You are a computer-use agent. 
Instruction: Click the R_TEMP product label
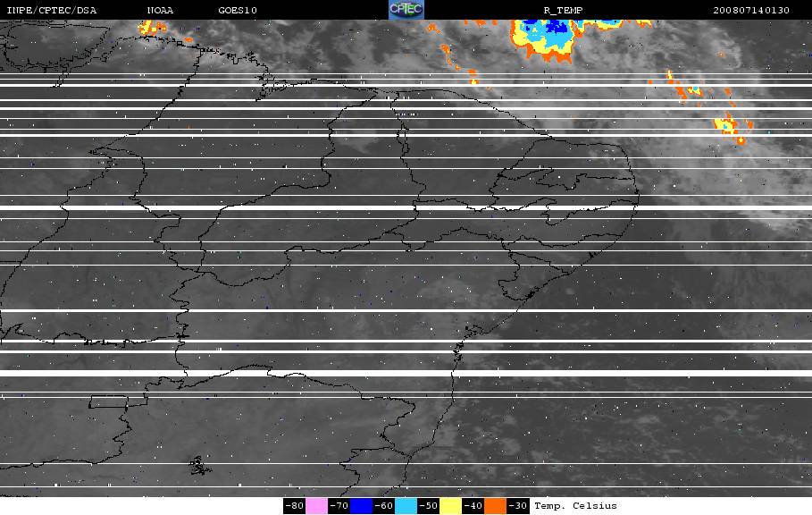pos(563,11)
